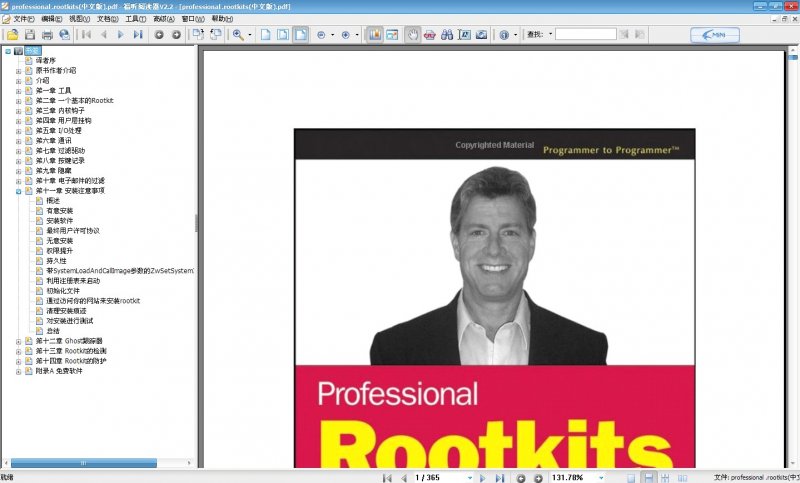The image size is (800, 483).
Task: Collapse the 第十一章 安装注意事项 bookmark
Action: click(18, 191)
